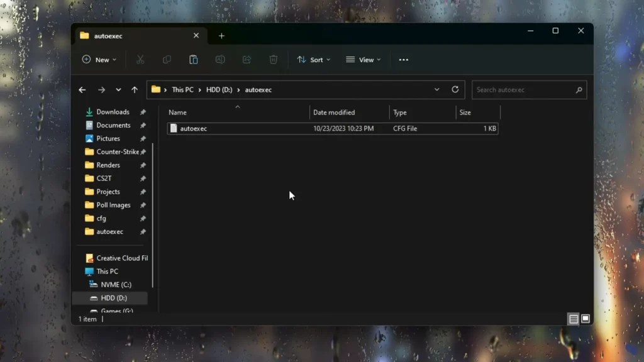Open the View dropdown
644x362 pixels.
click(x=363, y=60)
